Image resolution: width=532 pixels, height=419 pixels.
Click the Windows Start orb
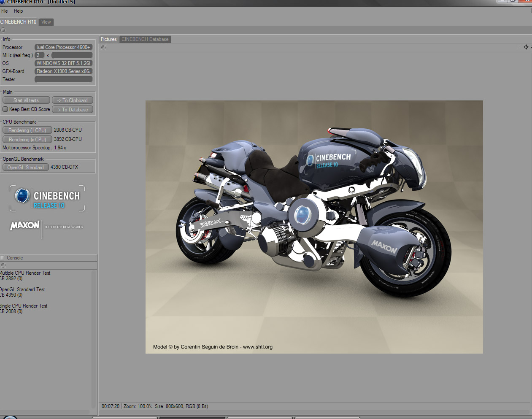click(x=10, y=417)
